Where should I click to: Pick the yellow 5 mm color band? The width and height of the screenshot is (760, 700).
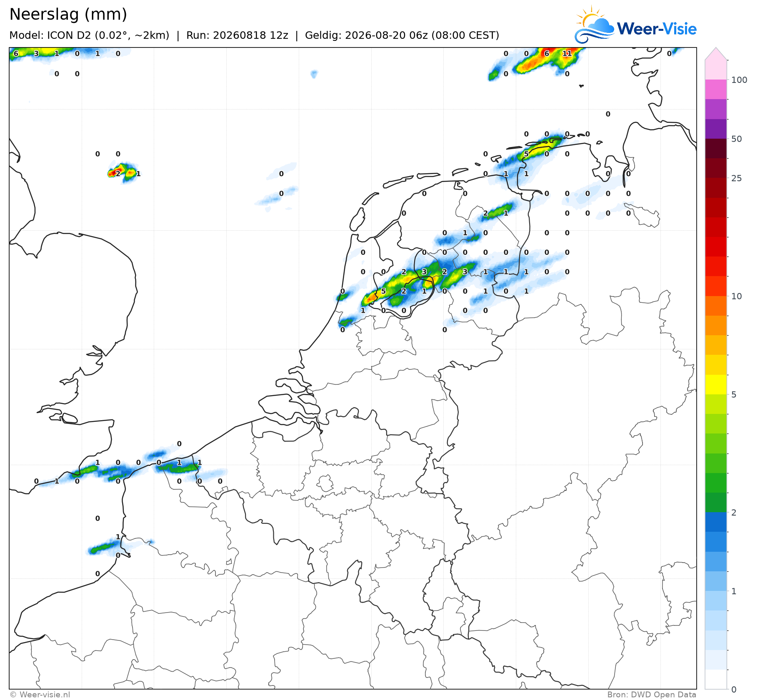[716, 384]
